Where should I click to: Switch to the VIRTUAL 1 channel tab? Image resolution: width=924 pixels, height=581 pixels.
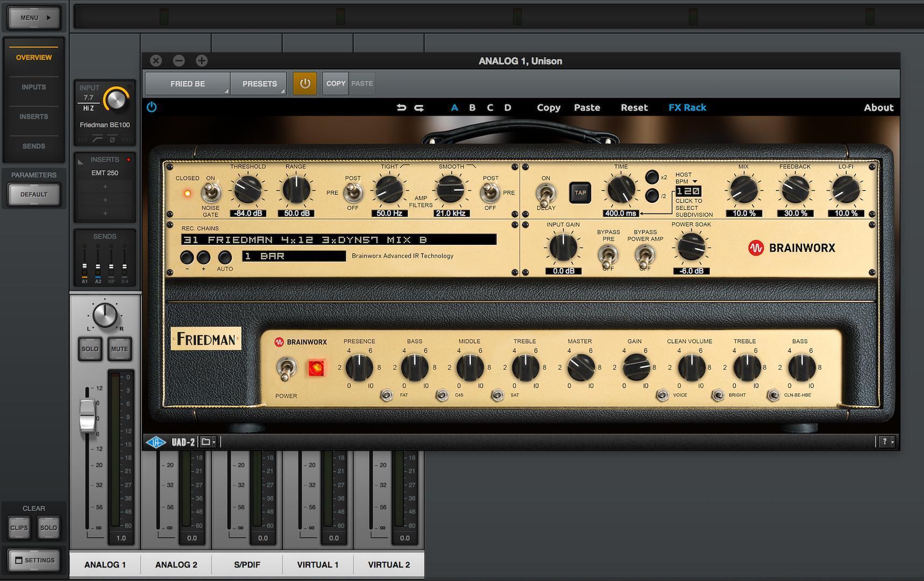pos(317,564)
